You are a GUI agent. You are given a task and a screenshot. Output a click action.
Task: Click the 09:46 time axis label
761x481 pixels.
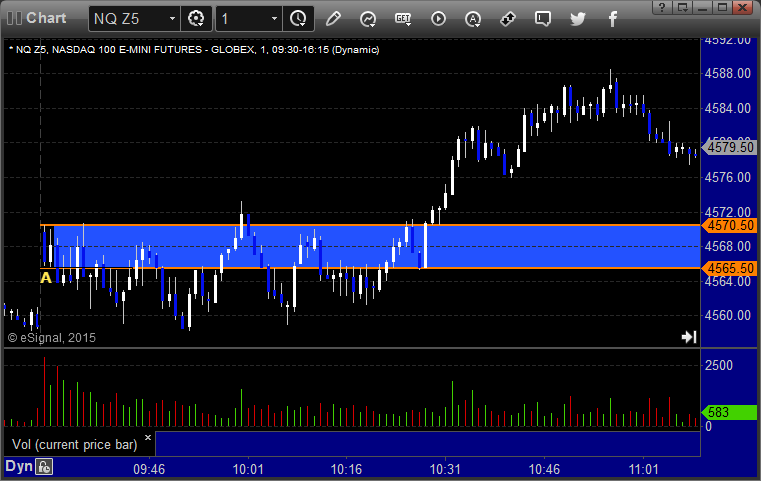(x=149, y=469)
